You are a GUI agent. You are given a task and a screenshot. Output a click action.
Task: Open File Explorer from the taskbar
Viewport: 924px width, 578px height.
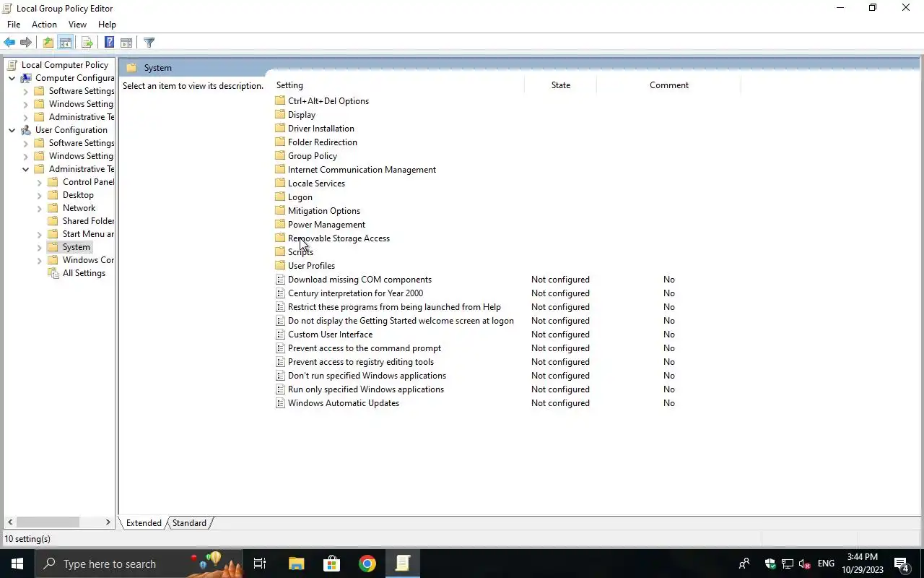pyautogui.click(x=296, y=564)
